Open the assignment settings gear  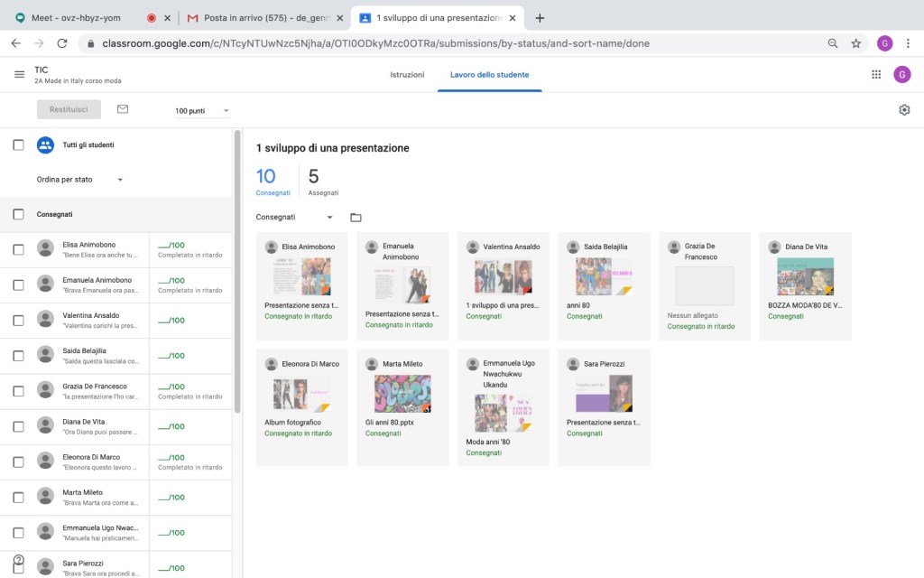point(904,110)
